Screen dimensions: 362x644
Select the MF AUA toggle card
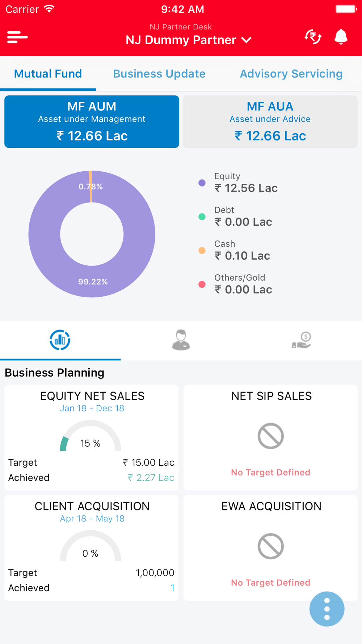[x=270, y=122]
